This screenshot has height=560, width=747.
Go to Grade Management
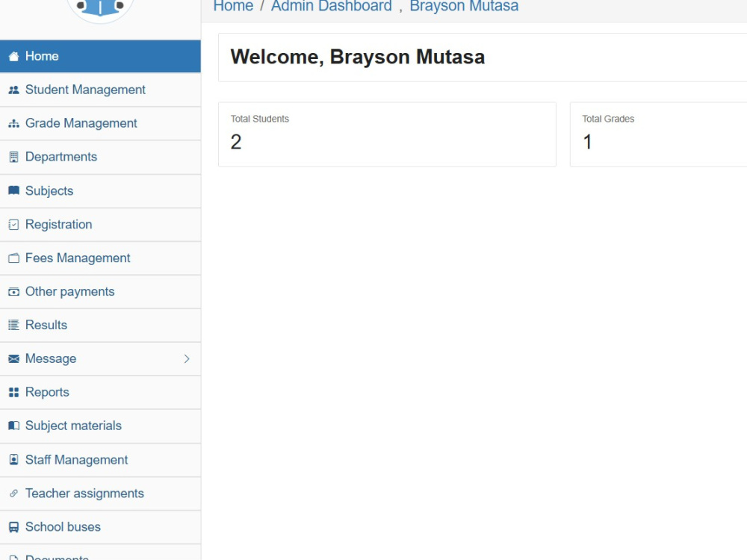point(100,123)
